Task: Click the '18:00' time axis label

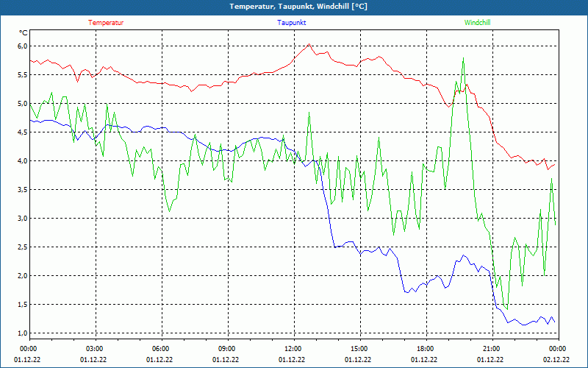Action: (426, 349)
